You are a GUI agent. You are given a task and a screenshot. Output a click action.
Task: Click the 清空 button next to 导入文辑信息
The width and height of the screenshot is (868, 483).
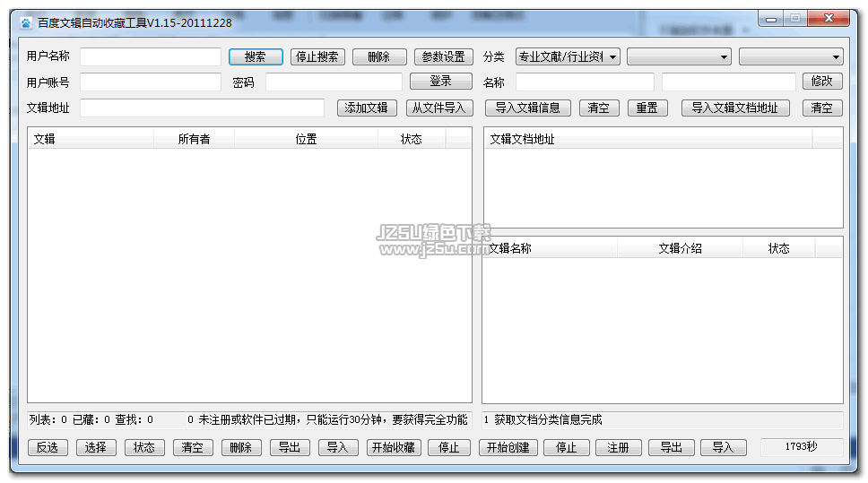(599, 108)
